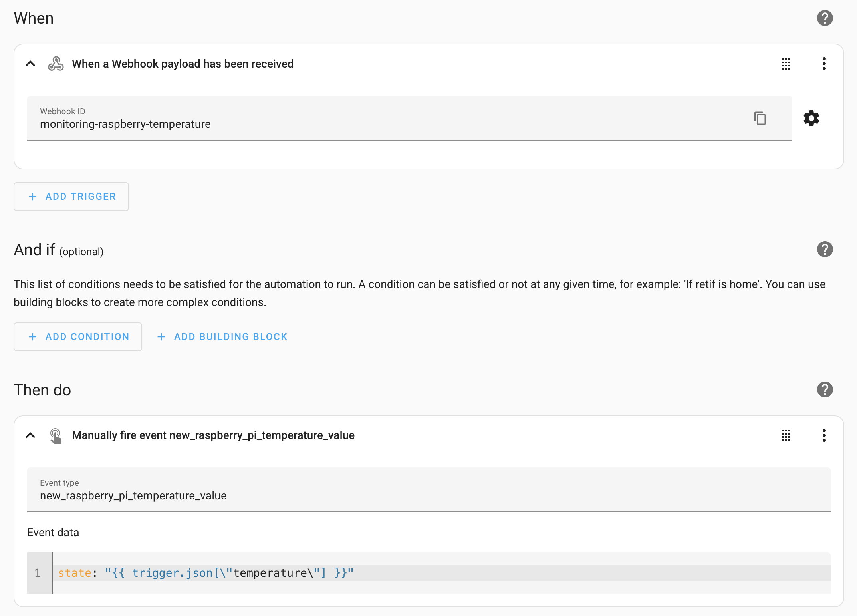Click Add Building Block
The height and width of the screenshot is (616, 857).
tap(222, 337)
